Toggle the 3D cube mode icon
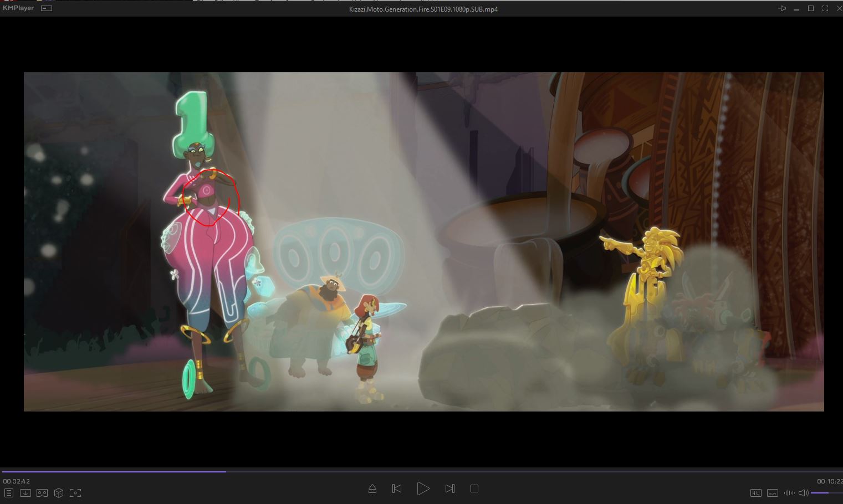The height and width of the screenshot is (504, 843). 59,493
